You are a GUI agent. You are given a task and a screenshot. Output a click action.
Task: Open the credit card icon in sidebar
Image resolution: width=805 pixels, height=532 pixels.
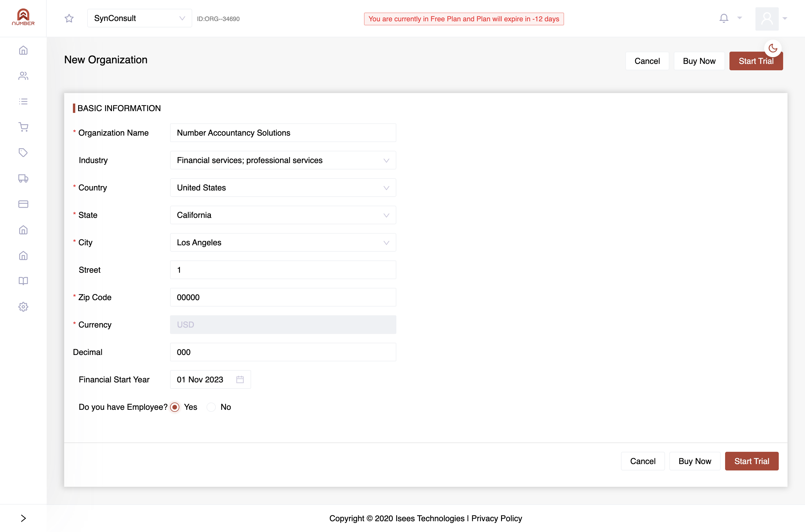click(23, 204)
